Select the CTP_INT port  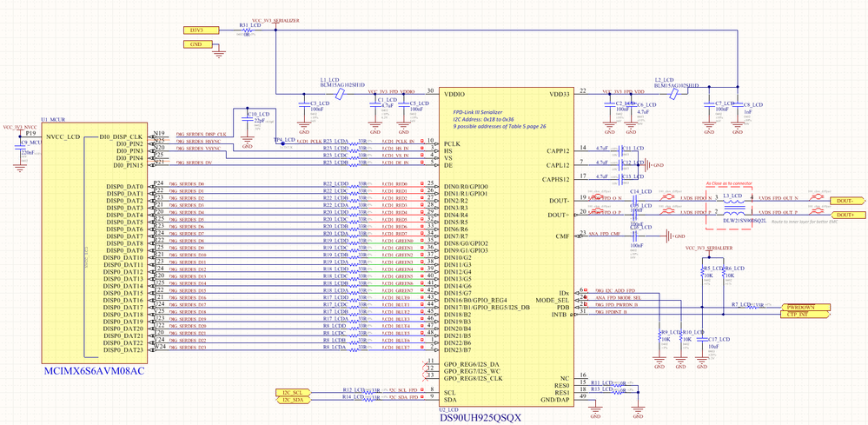coord(805,315)
